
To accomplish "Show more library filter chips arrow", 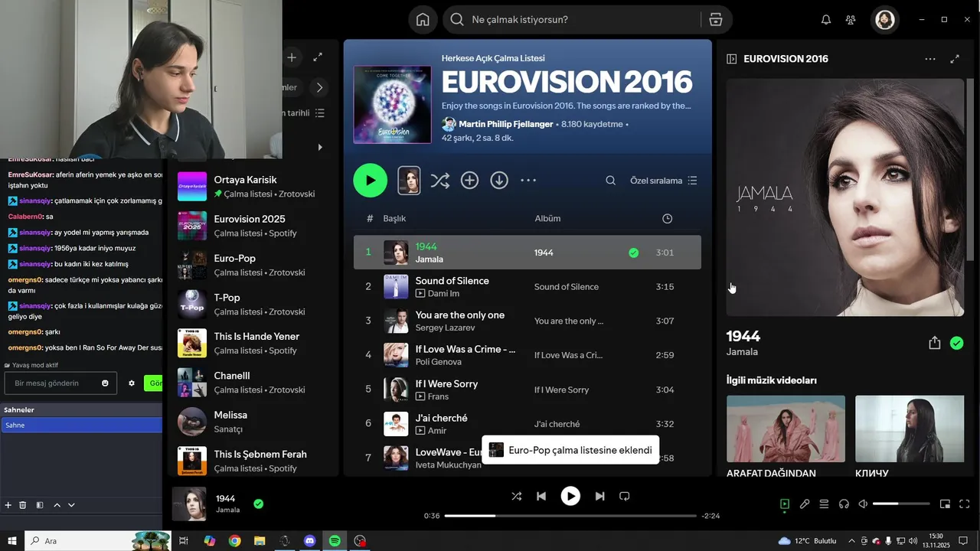I will (319, 87).
